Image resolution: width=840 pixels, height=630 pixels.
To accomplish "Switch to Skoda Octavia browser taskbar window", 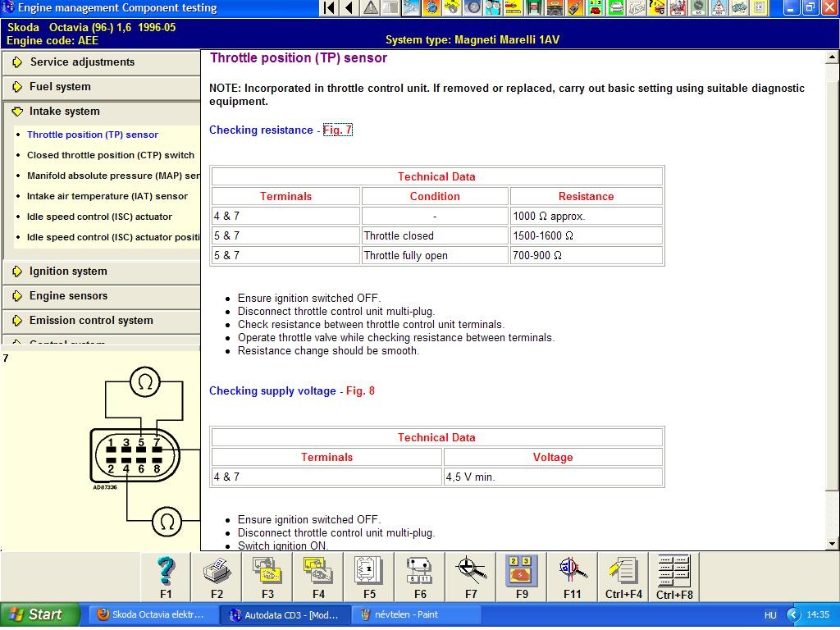I will pyautogui.click(x=153, y=615).
